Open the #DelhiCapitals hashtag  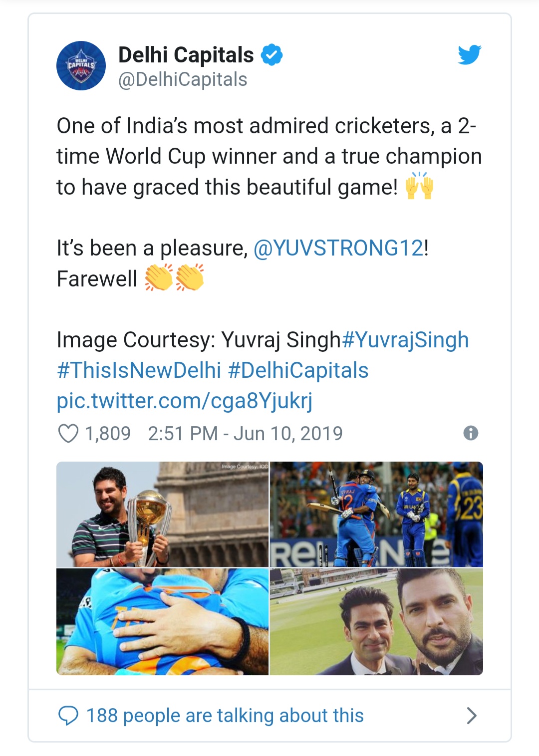[298, 370]
